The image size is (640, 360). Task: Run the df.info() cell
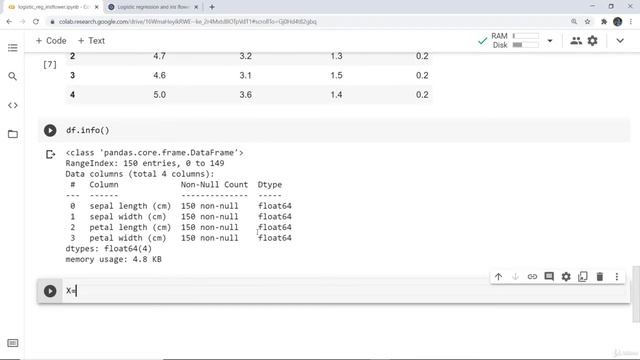50,131
